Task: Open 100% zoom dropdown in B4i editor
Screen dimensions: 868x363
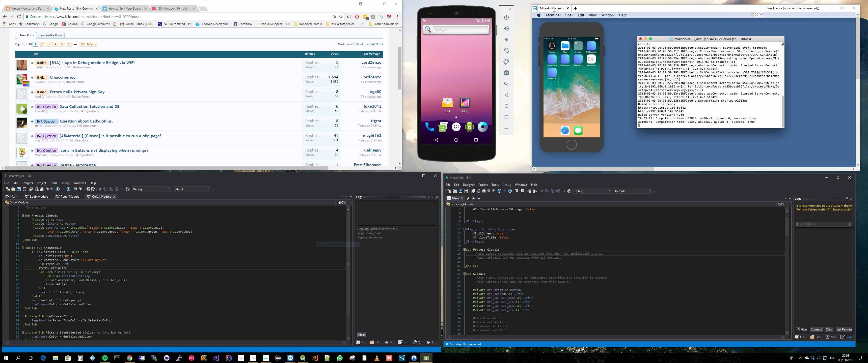Action: point(345,202)
